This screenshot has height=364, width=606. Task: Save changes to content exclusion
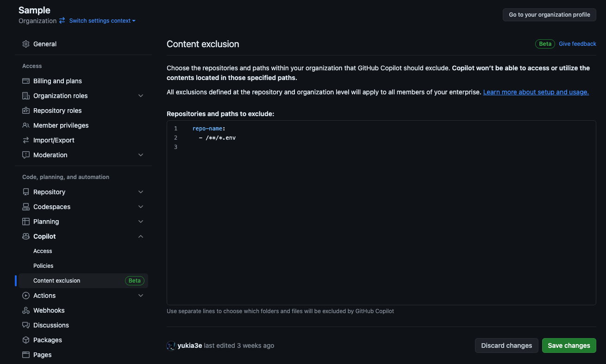[569, 345]
